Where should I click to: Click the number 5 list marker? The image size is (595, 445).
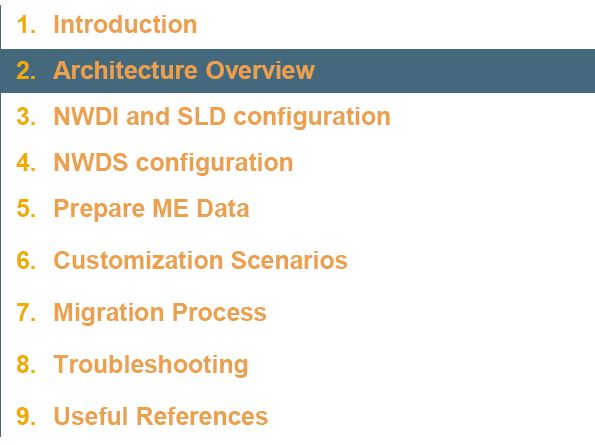click(26, 209)
